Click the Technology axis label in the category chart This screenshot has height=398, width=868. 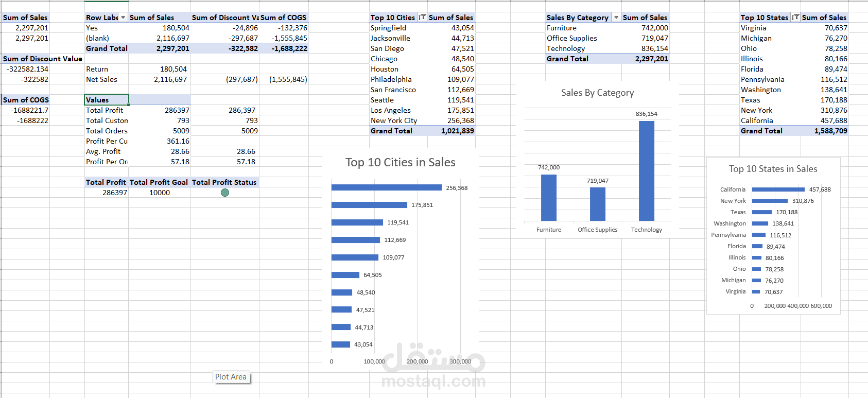point(647,230)
